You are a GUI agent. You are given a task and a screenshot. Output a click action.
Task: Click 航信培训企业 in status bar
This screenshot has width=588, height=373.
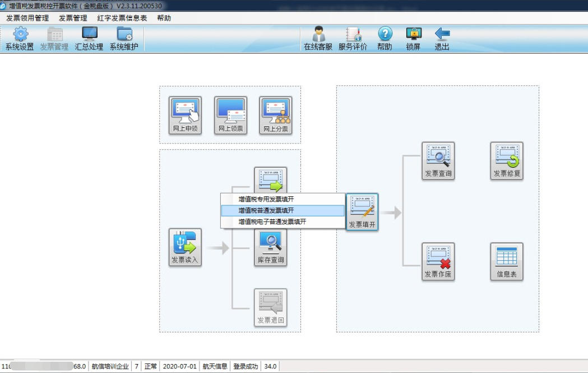(x=110, y=366)
